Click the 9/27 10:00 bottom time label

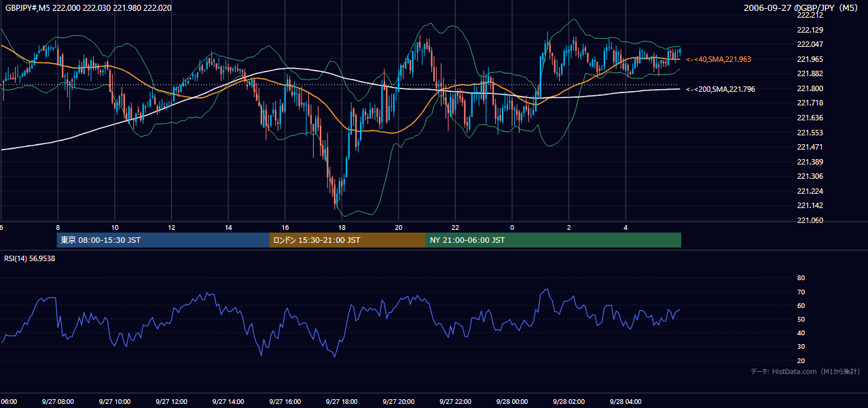[114, 402]
